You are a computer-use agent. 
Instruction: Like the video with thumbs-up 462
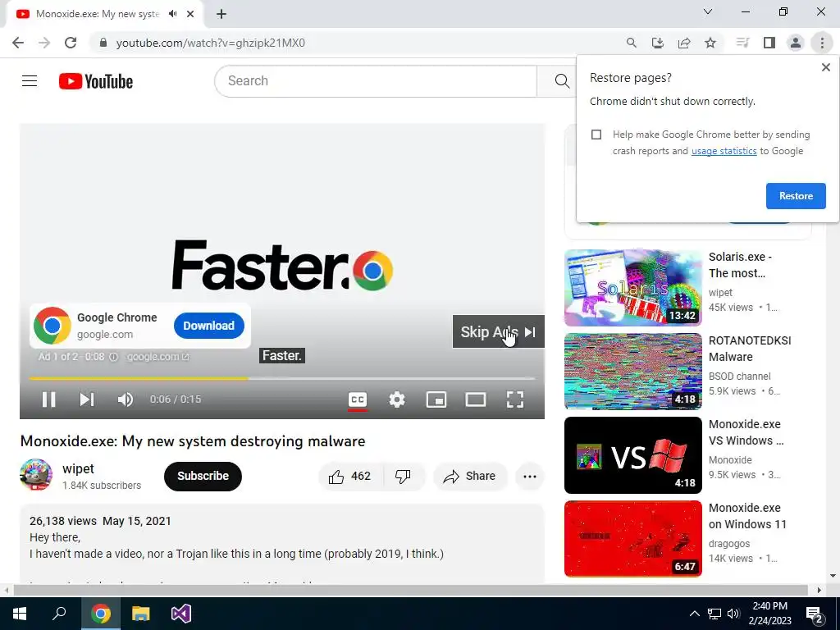351,476
